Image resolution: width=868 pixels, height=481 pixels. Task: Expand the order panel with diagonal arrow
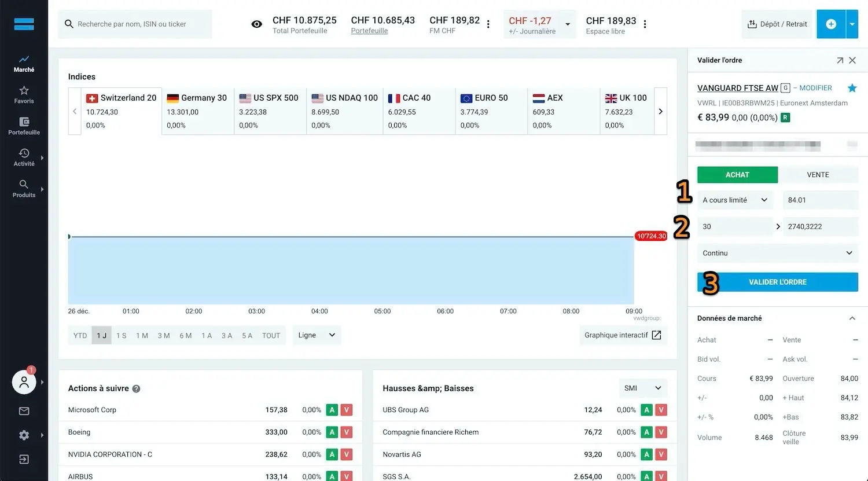[x=840, y=60]
